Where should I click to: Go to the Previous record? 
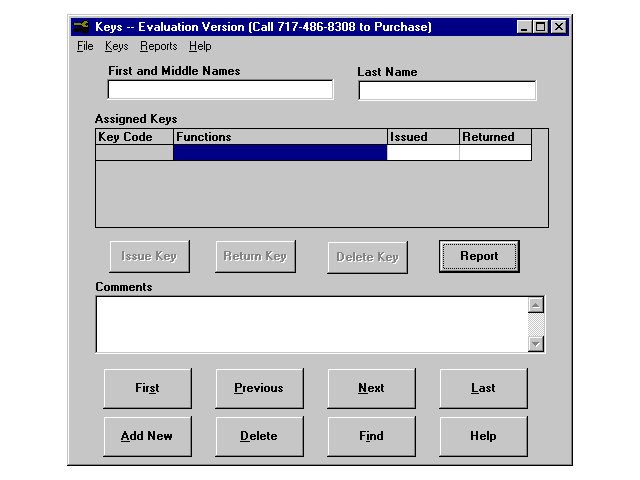click(x=259, y=388)
